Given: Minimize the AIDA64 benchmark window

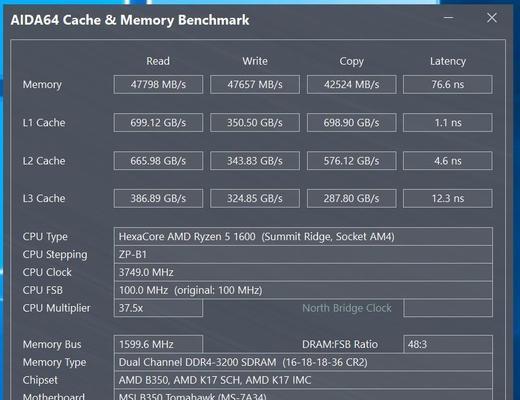Looking at the screenshot, I should pos(449,18).
